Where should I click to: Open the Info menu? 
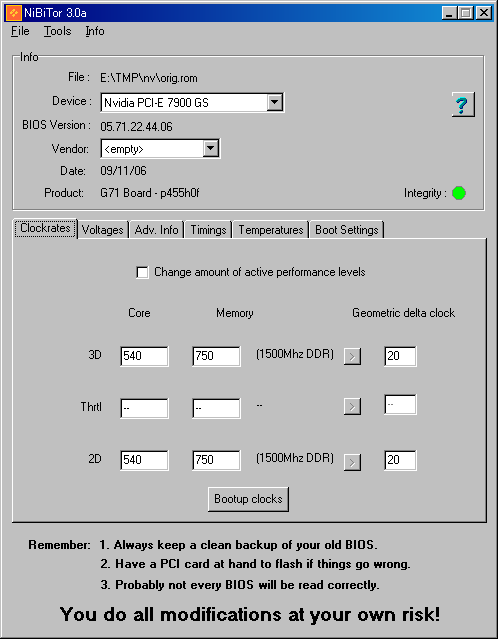[x=95, y=31]
